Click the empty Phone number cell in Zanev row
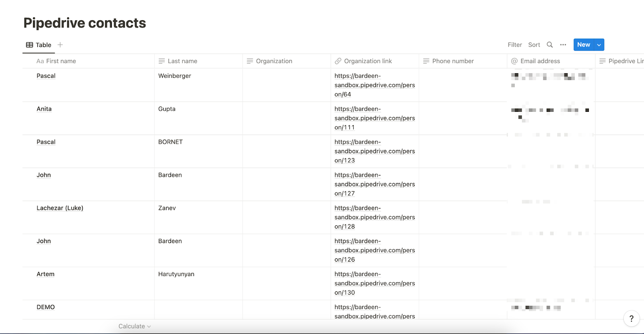This screenshot has height=334, width=644. point(463,217)
